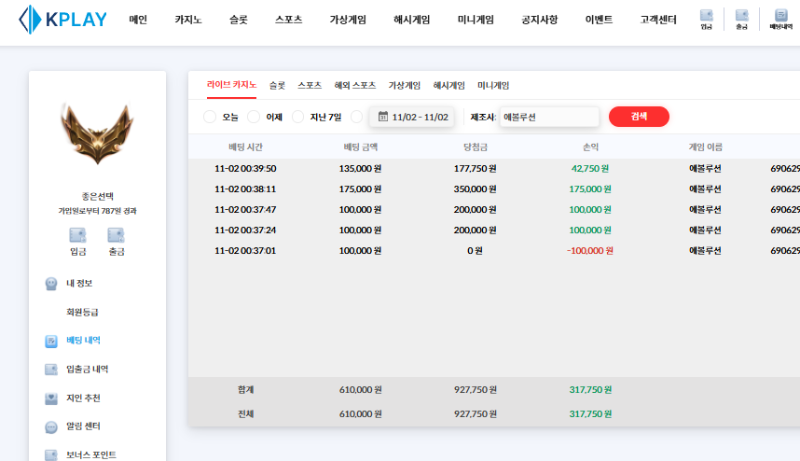Switch to the 해외 스포츠 tab
The height and width of the screenshot is (461, 800).
[355, 85]
